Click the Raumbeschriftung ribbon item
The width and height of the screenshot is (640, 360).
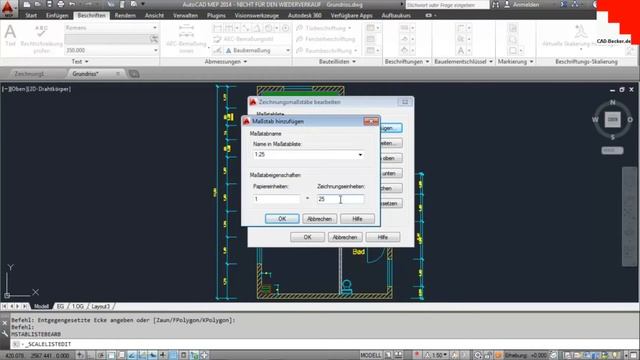pyautogui.click(x=327, y=51)
